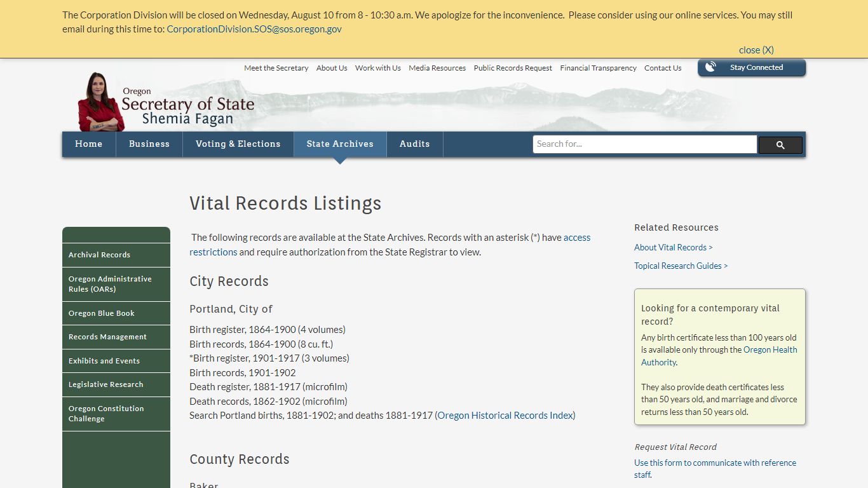Open Topical Research Guides > link
868x488 pixels.
point(681,266)
